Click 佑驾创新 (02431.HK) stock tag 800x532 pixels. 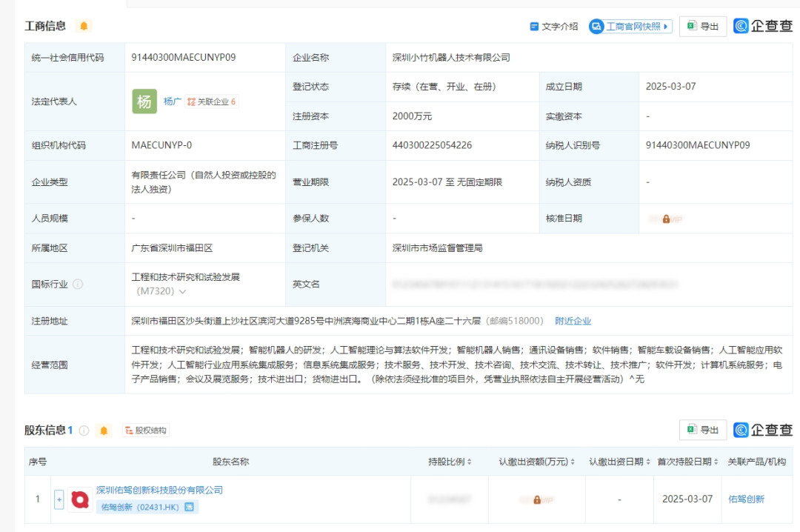147,507
